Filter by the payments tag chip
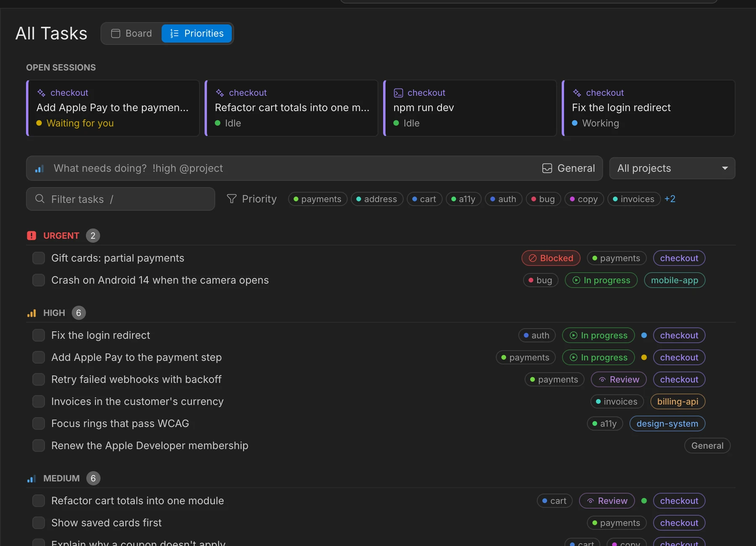 (318, 199)
